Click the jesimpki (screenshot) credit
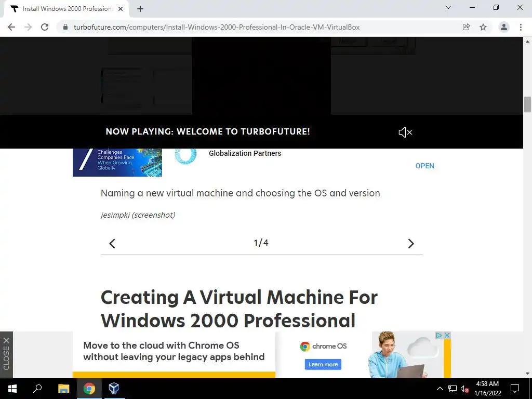Image resolution: width=532 pixels, height=399 pixels. pyautogui.click(x=138, y=215)
